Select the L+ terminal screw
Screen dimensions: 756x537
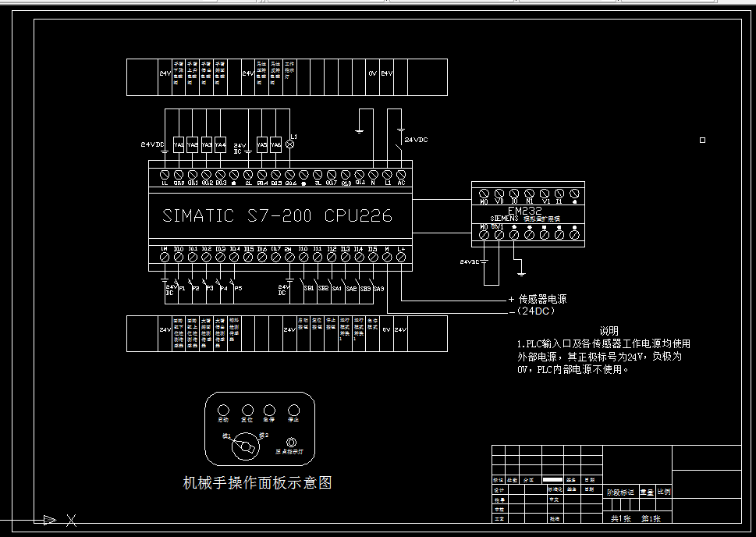coord(401,258)
